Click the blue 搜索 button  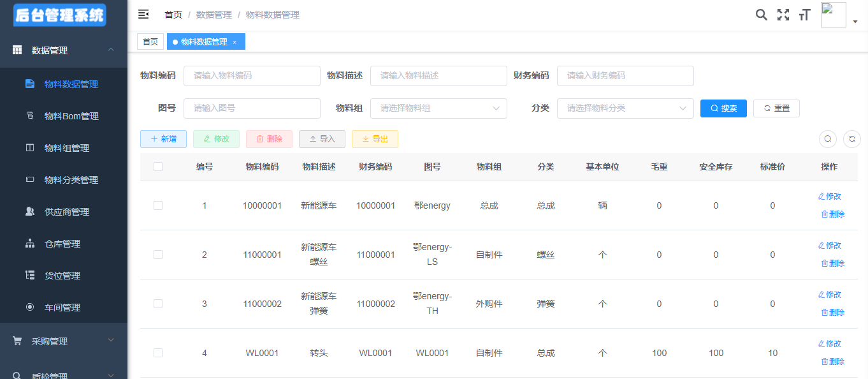[x=723, y=108]
